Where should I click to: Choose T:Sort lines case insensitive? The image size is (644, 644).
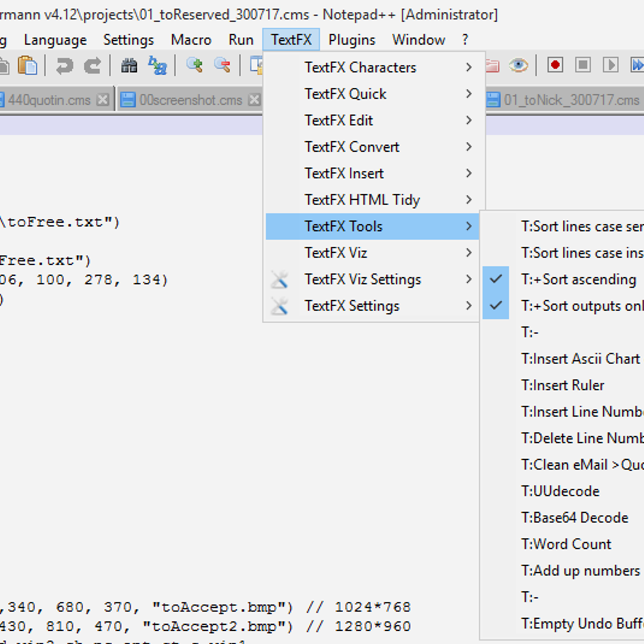point(564,253)
